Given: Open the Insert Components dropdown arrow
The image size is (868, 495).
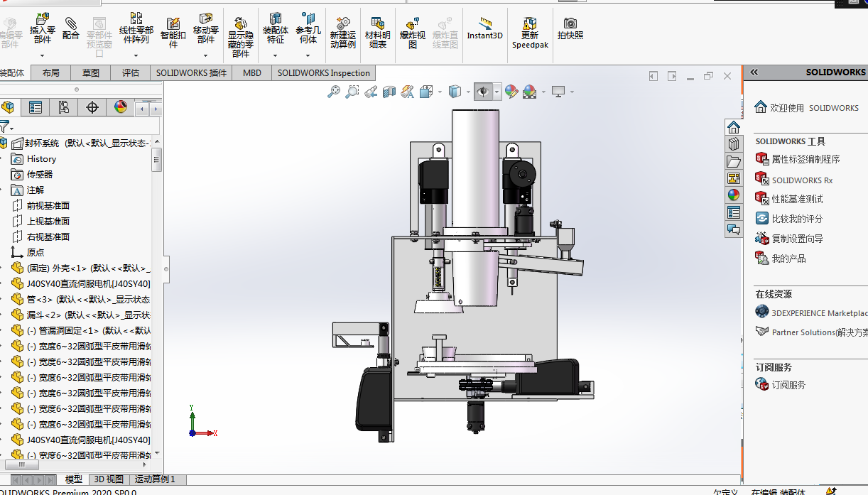Looking at the screenshot, I should click(43, 55).
